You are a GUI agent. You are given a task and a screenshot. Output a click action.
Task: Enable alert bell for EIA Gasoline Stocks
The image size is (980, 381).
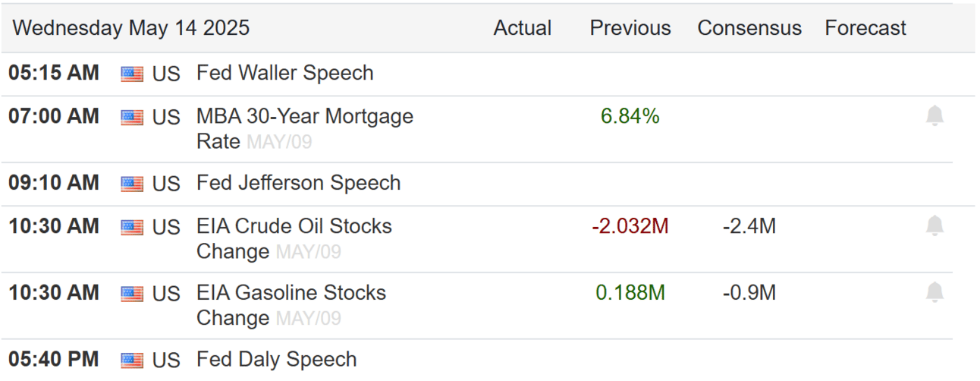pyautogui.click(x=934, y=292)
